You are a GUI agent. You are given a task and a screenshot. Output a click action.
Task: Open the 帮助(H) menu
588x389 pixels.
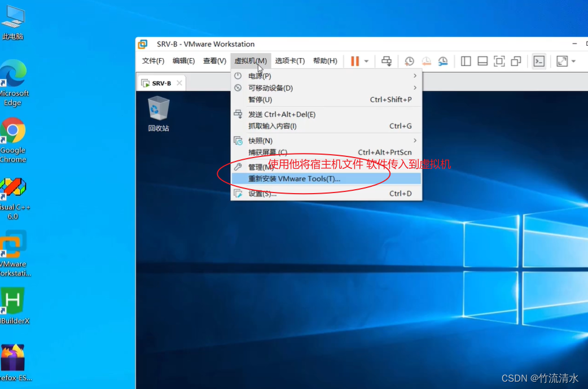[x=325, y=61]
